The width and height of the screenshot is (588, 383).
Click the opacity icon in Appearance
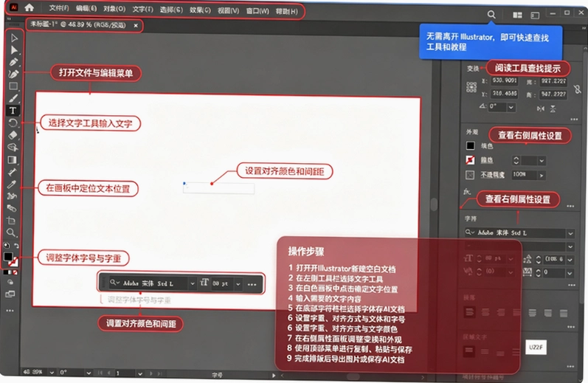pyautogui.click(x=470, y=175)
